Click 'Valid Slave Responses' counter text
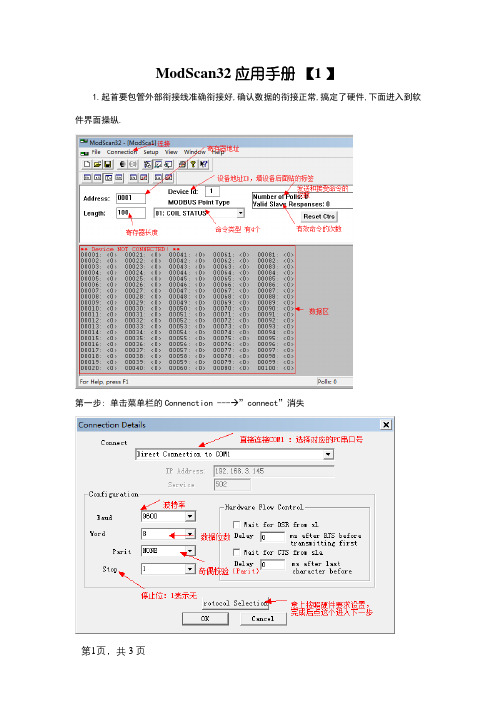 291,204
